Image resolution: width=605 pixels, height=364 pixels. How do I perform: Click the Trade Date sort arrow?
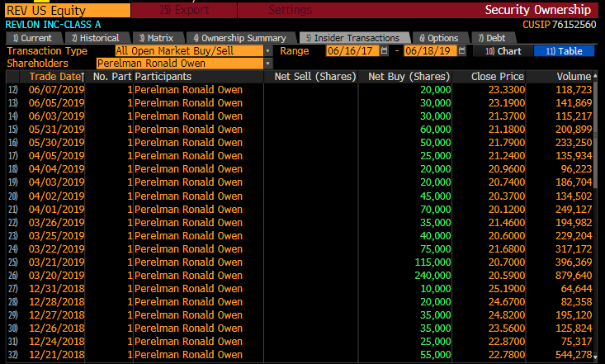point(81,77)
